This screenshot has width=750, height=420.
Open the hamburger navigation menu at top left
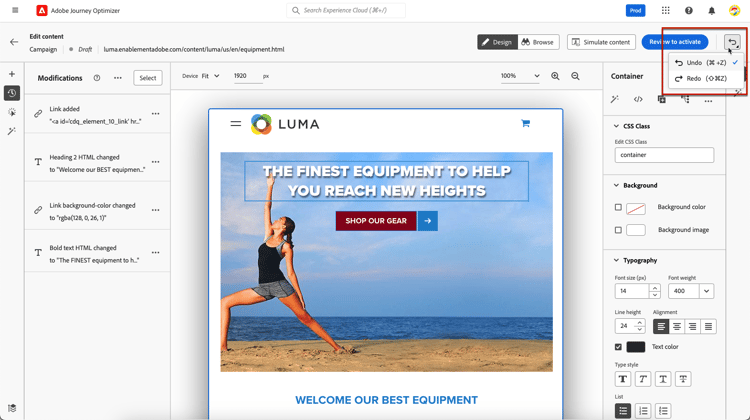pos(15,10)
